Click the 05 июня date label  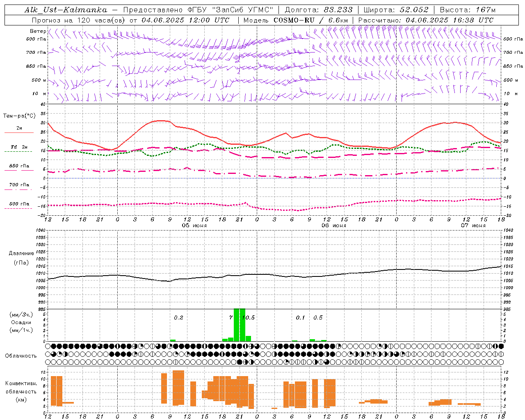194,226
